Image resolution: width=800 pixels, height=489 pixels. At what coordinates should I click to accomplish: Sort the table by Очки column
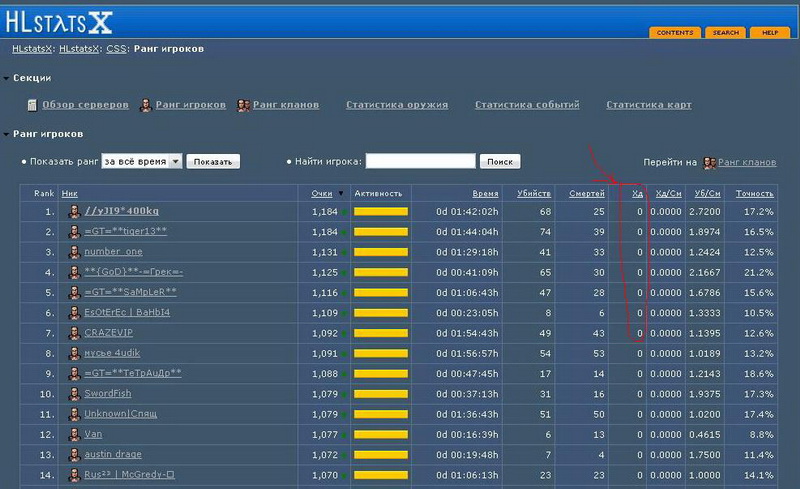coord(322,194)
